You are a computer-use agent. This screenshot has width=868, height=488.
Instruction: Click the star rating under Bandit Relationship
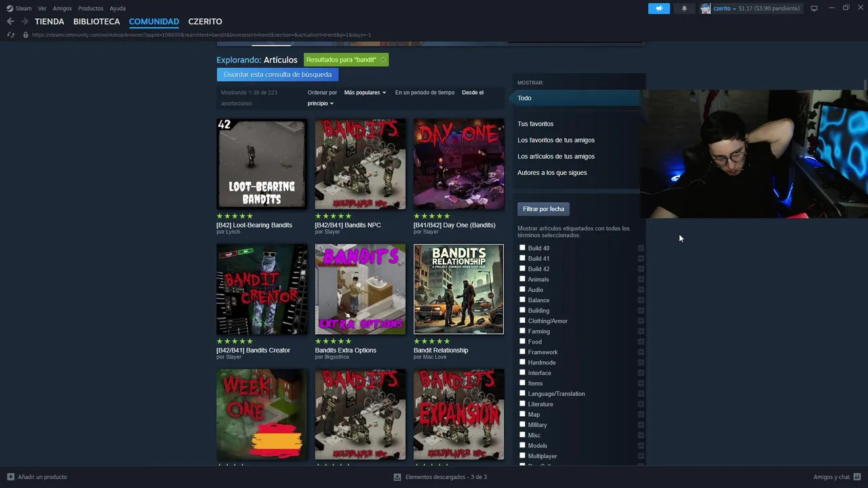click(x=432, y=342)
